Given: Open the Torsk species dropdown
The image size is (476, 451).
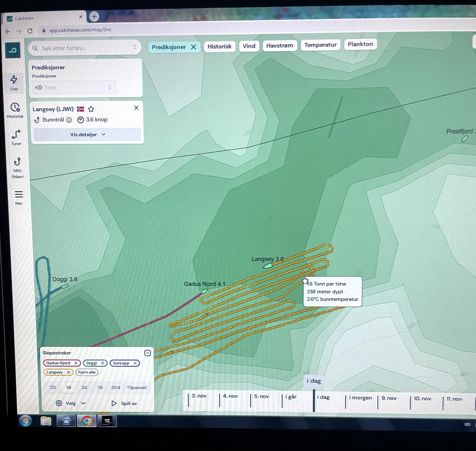Looking at the screenshot, I should [x=74, y=87].
